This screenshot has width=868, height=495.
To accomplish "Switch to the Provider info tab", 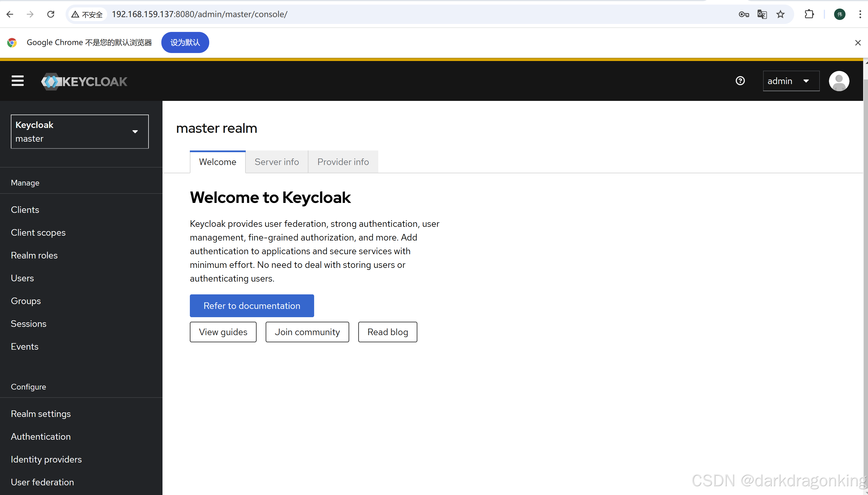I will (342, 162).
